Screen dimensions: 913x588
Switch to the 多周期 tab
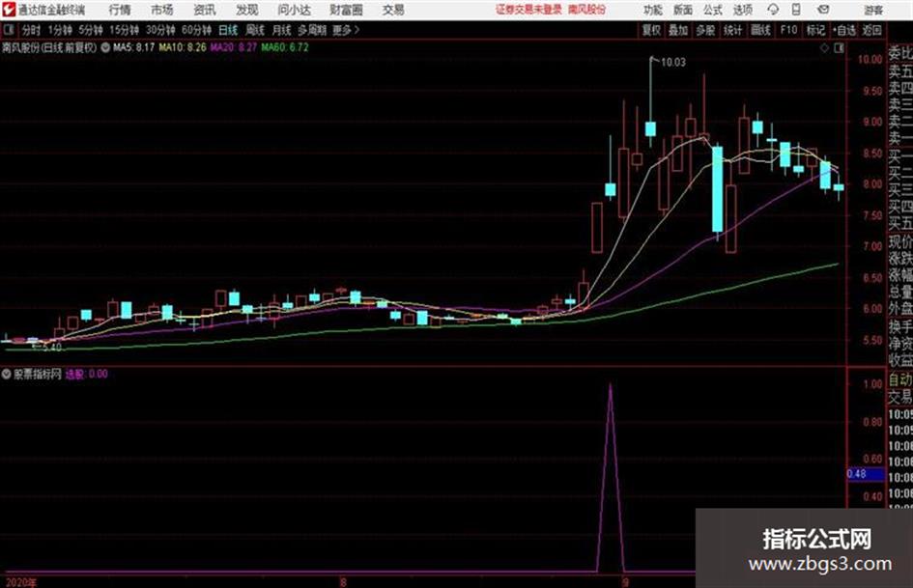pyautogui.click(x=312, y=30)
